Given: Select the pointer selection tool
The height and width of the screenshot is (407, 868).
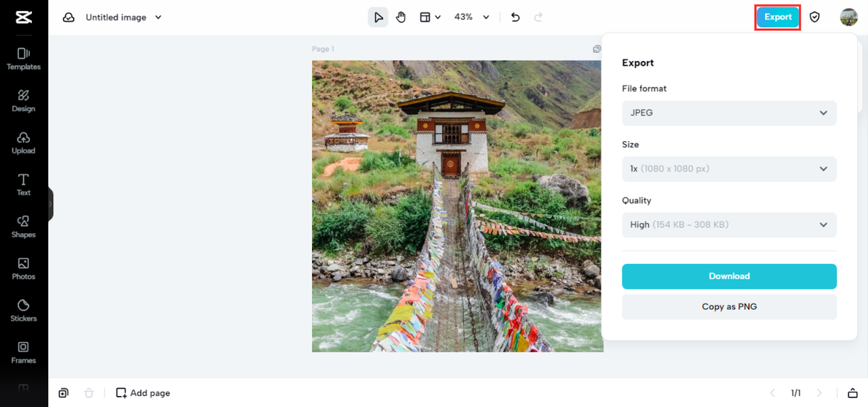Looking at the screenshot, I should pos(378,18).
